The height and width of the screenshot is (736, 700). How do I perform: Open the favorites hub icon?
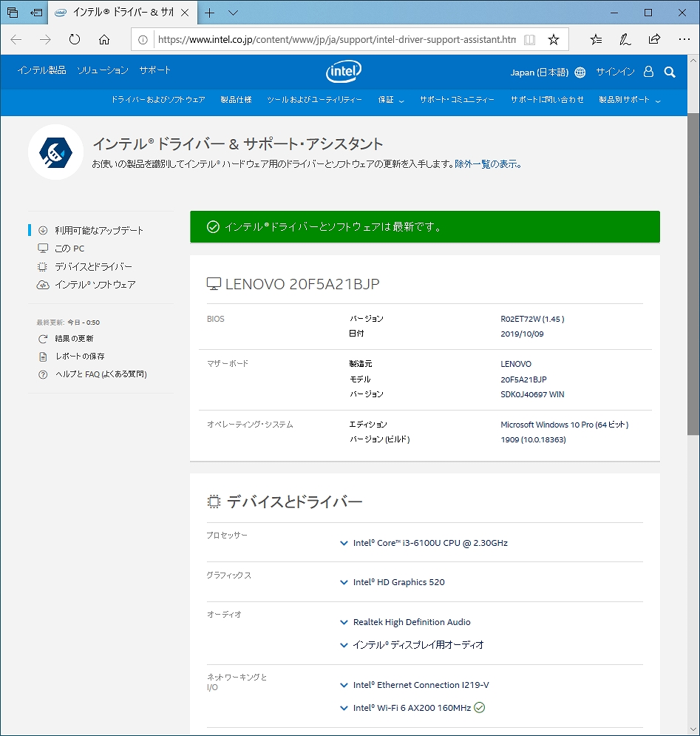click(x=596, y=39)
